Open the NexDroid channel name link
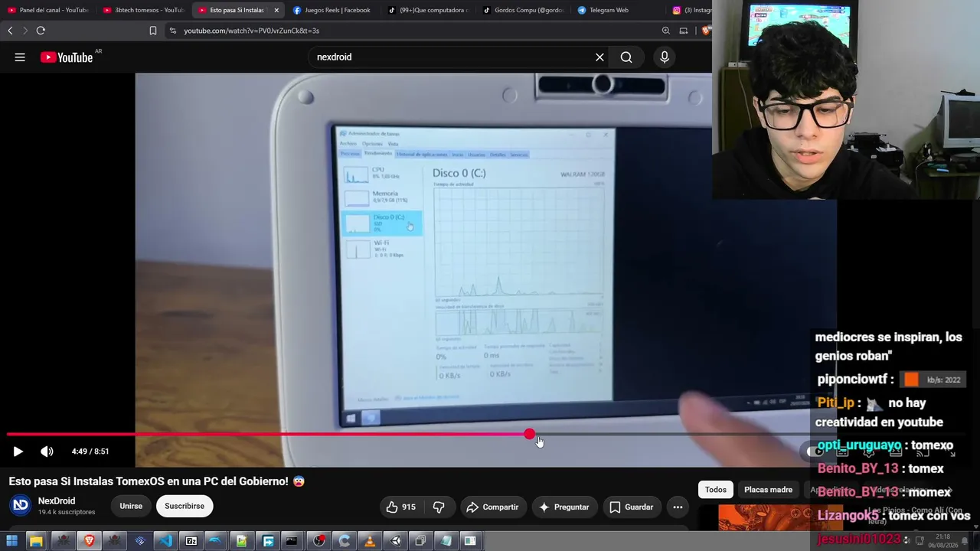The width and height of the screenshot is (980, 551). (57, 501)
